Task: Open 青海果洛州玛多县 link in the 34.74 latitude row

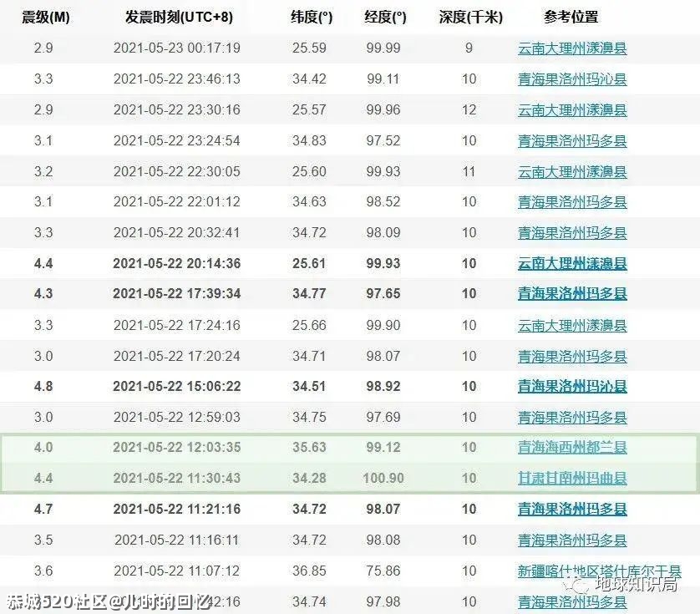Action: [572, 601]
